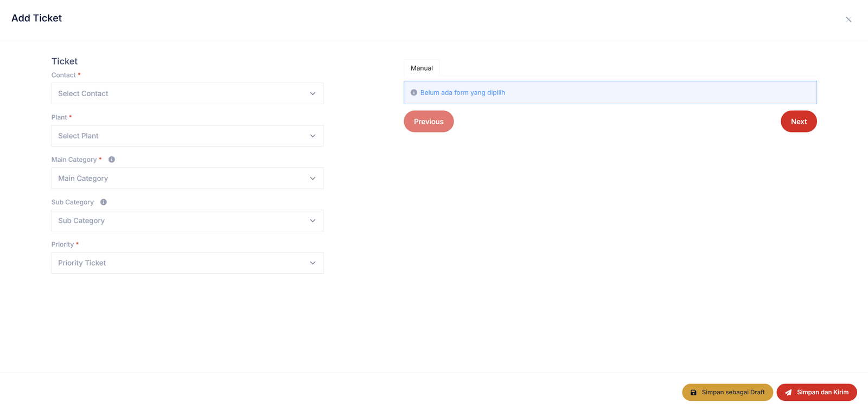The height and width of the screenshot is (410, 868).
Task: Open the Priority Ticket dropdown
Action: (x=179, y=263)
